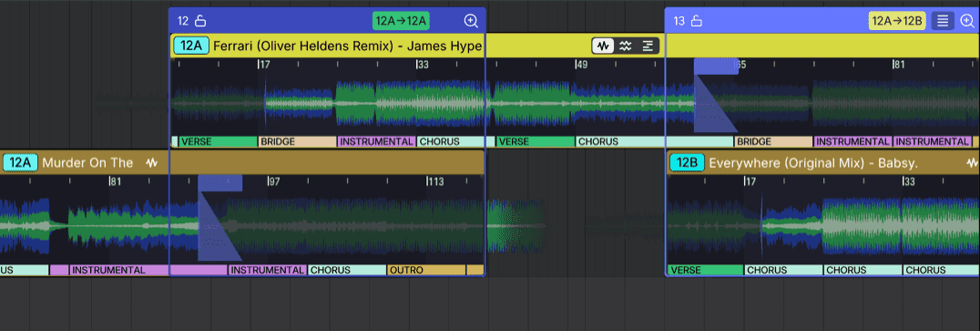Select the first VERSE section of Ferrari
Image resolution: width=980 pixels, height=331 pixels.
point(218,141)
